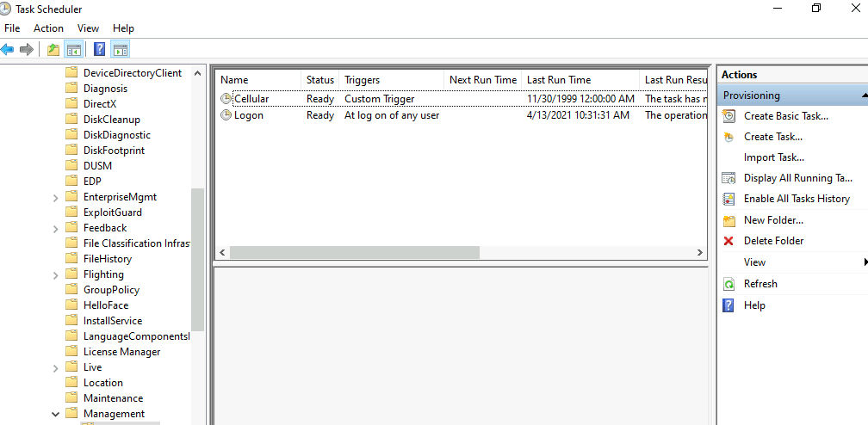868x425 pixels.
Task: Click the tree pane scroll up arrow
Action: tap(198, 73)
